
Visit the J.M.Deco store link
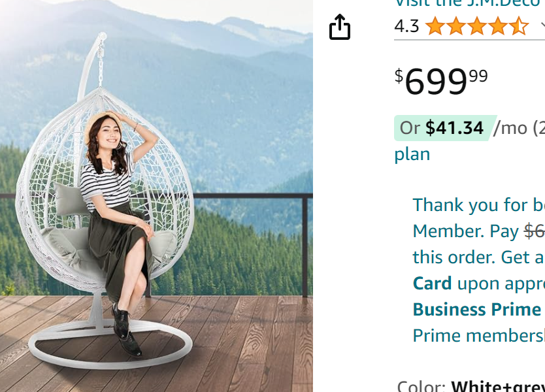point(469,3)
